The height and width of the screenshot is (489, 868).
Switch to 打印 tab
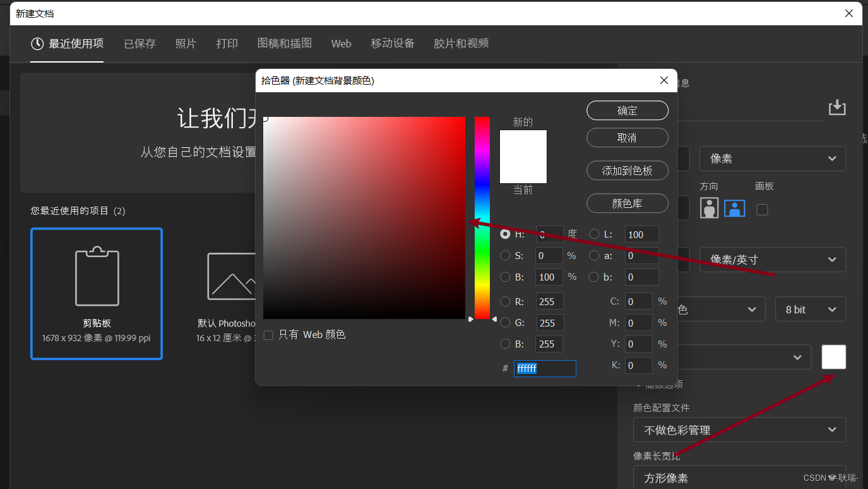[x=227, y=44]
